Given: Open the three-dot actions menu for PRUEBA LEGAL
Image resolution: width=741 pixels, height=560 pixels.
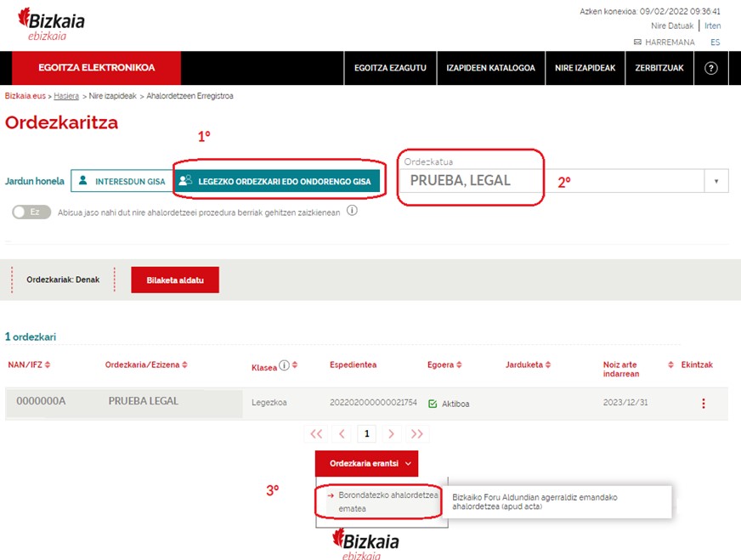Looking at the screenshot, I should 704,403.
